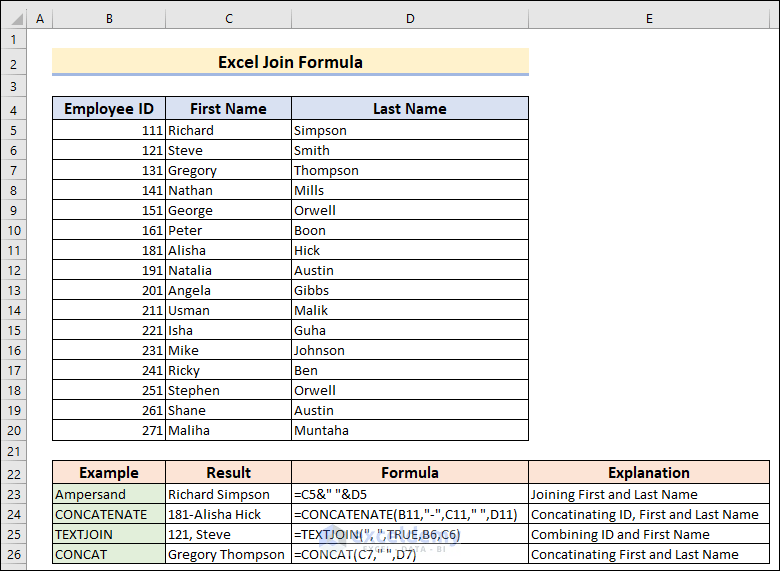Screen dimensions: 780x571
Task: Select the 'Johnson' cell
Action: click(410, 350)
